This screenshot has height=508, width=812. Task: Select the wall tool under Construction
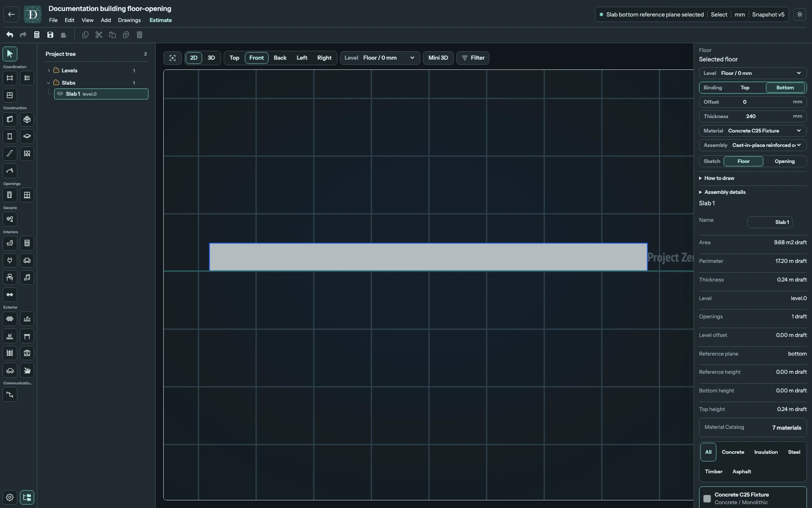click(10, 119)
